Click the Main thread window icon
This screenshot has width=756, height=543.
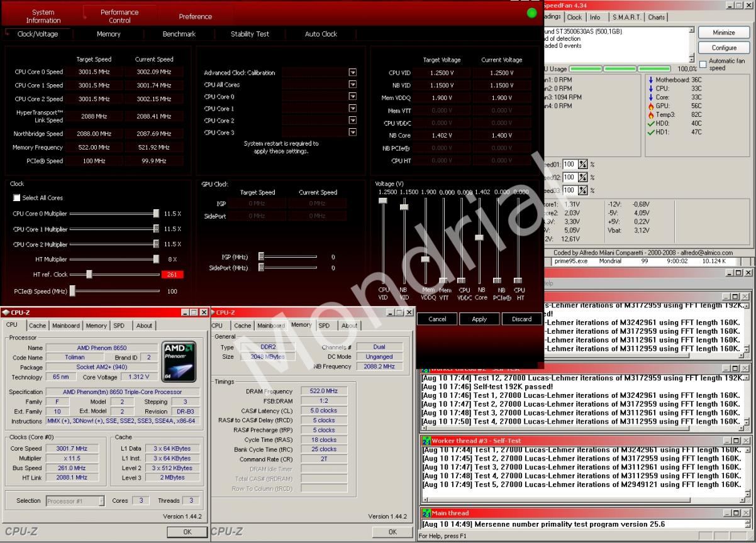pos(426,513)
